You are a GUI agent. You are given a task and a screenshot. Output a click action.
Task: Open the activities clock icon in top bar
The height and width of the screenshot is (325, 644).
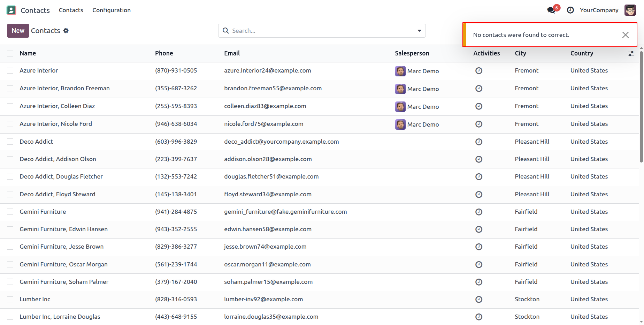click(570, 10)
